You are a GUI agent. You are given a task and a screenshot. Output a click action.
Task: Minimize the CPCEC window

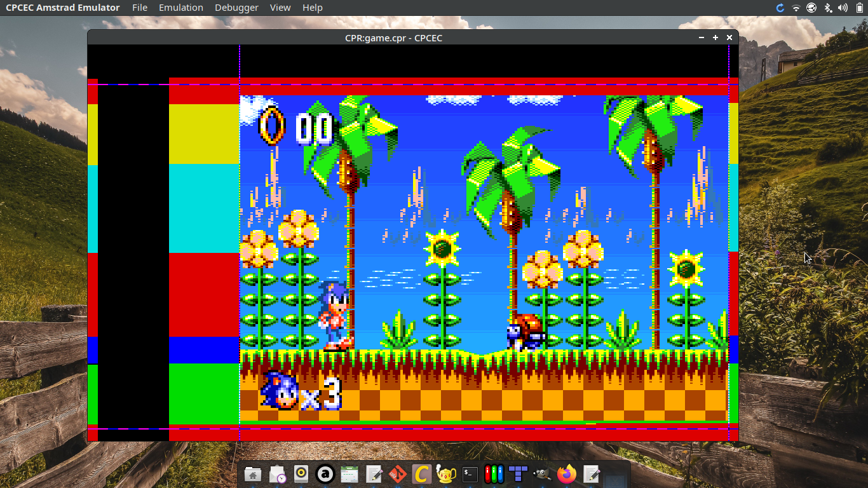[702, 37]
